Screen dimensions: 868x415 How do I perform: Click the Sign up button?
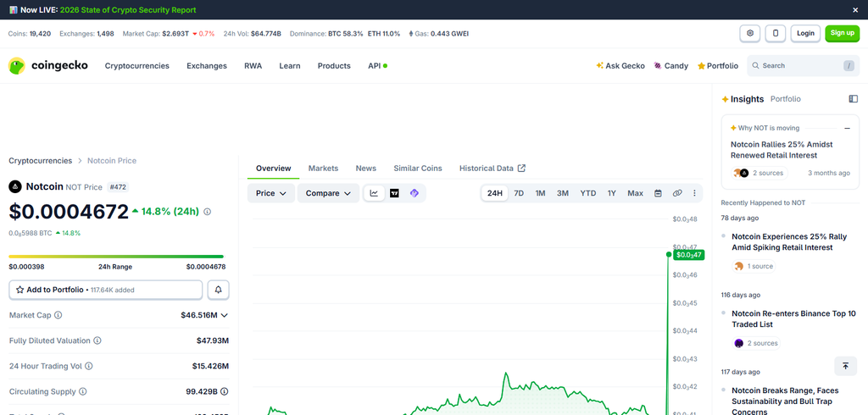pyautogui.click(x=842, y=33)
